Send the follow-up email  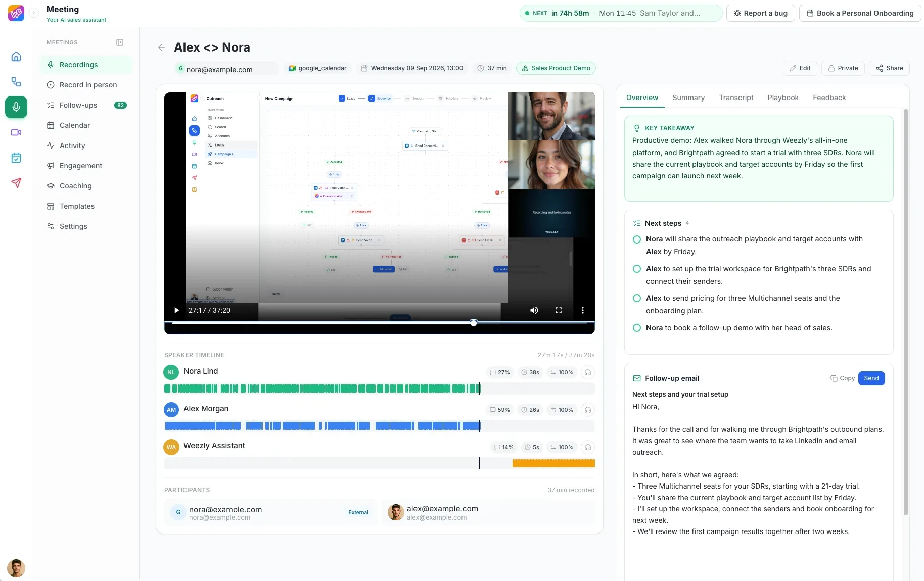click(x=871, y=378)
